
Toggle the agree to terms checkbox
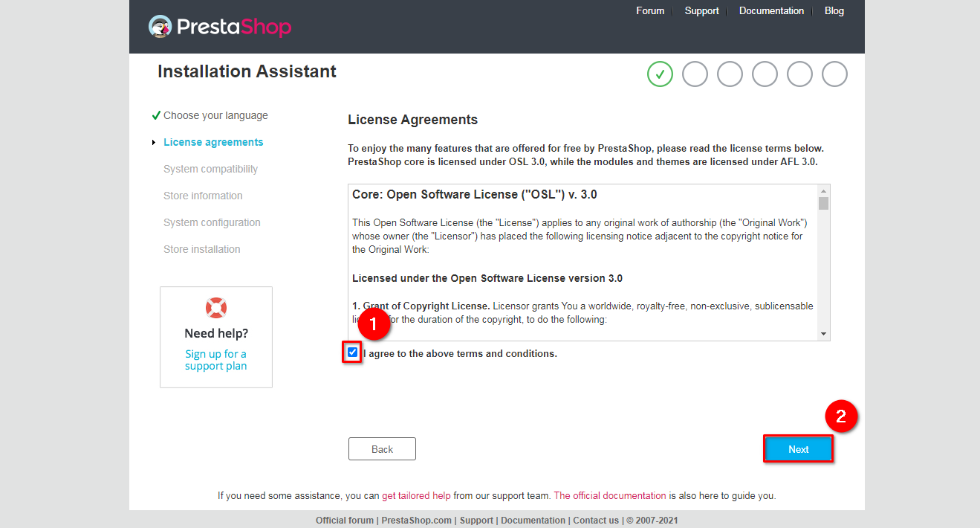pyautogui.click(x=352, y=352)
